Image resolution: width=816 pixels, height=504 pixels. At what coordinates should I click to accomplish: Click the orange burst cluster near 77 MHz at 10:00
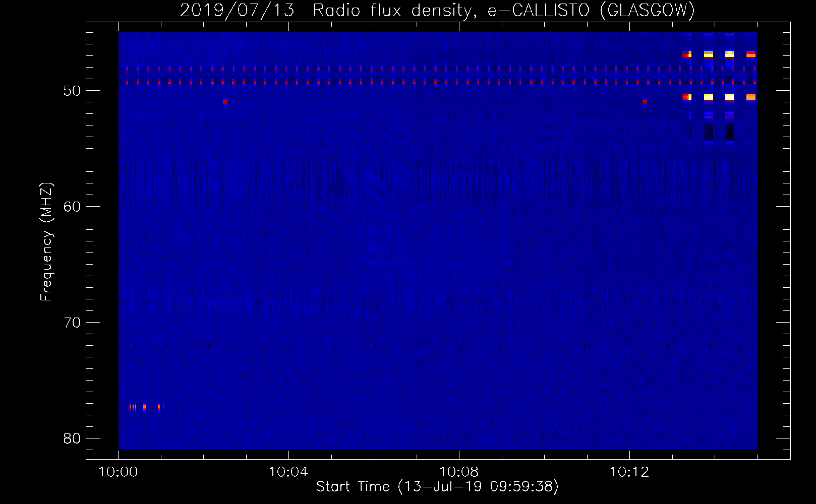[146, 407]
